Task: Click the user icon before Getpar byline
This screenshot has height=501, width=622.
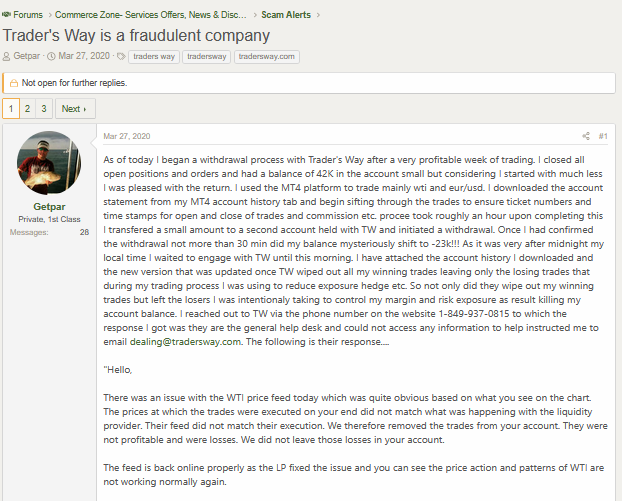Action: click(6, 57)
